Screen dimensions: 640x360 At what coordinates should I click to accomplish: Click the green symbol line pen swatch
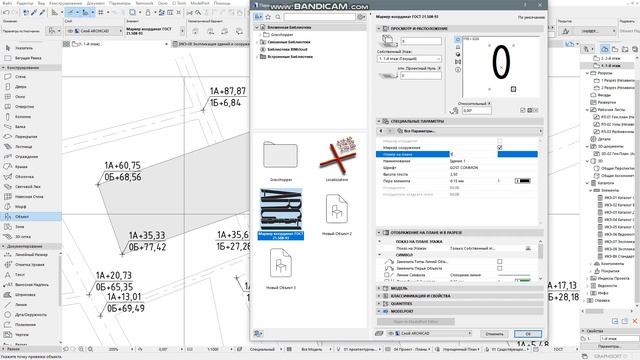coord(522,281)
